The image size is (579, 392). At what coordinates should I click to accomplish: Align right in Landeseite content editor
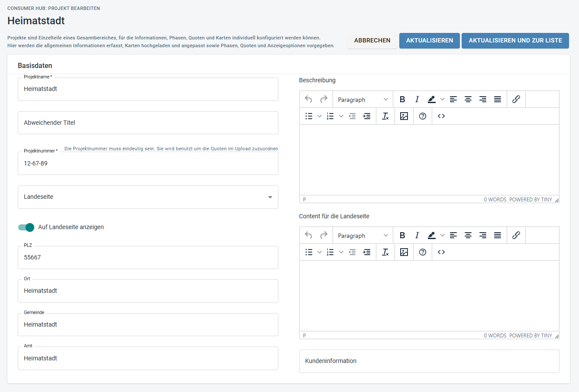483,235
